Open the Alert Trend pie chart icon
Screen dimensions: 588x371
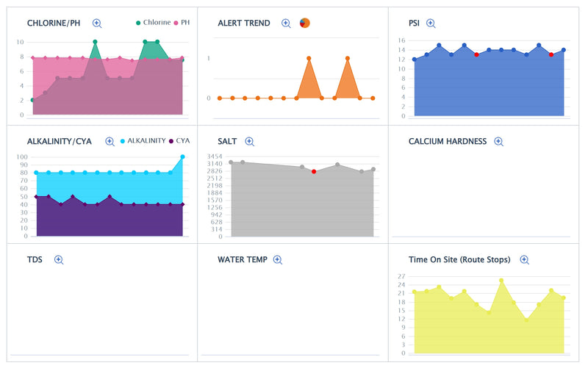point(304,24)
